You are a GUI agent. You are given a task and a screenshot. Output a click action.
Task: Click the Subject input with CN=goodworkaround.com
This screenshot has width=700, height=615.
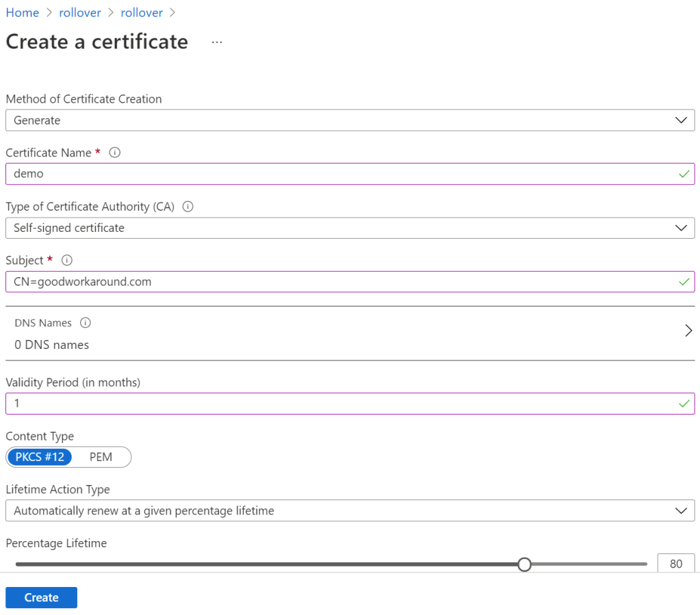342,281
